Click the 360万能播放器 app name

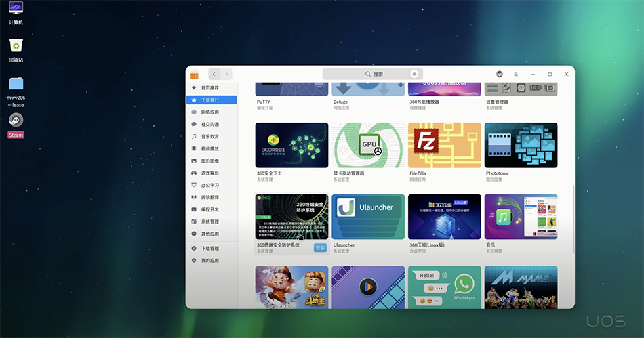coord(424,102)
